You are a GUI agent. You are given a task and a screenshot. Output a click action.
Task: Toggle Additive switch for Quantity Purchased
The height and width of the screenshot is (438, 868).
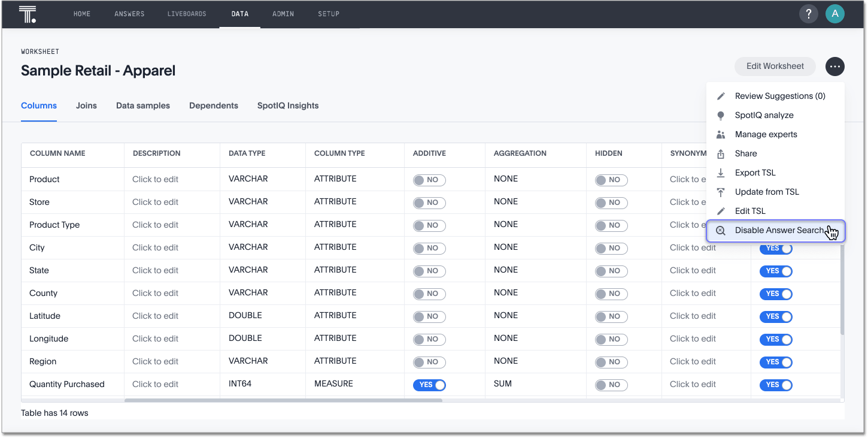[x=429, y=385]
